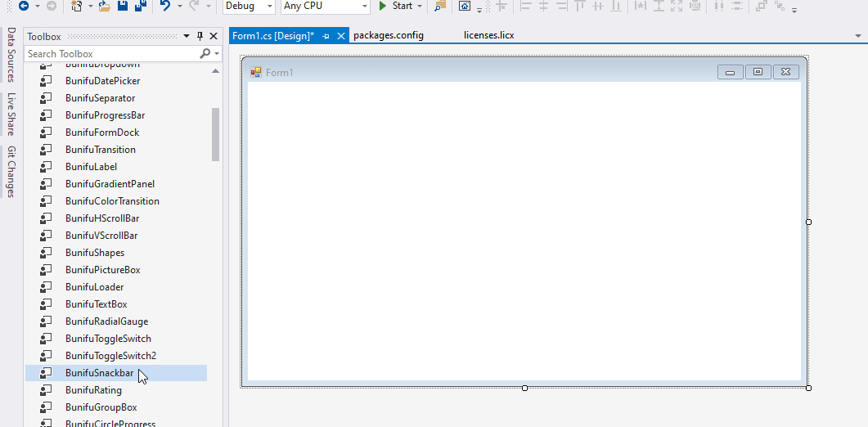Open the Navigate Backward history dropdown
Image resolution: width=868 pixels, height=427 pixels.
coord(37,6)
